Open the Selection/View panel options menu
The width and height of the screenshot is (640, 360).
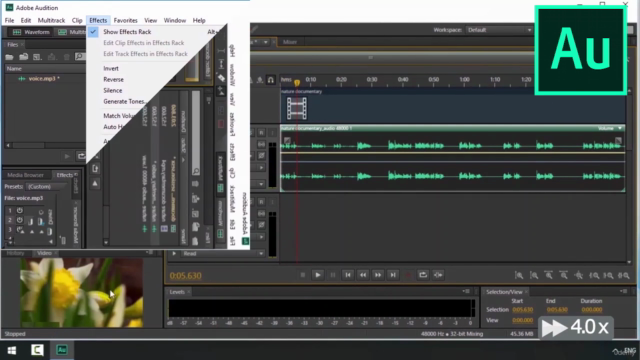pyautogui.click(x=623, y=291)
